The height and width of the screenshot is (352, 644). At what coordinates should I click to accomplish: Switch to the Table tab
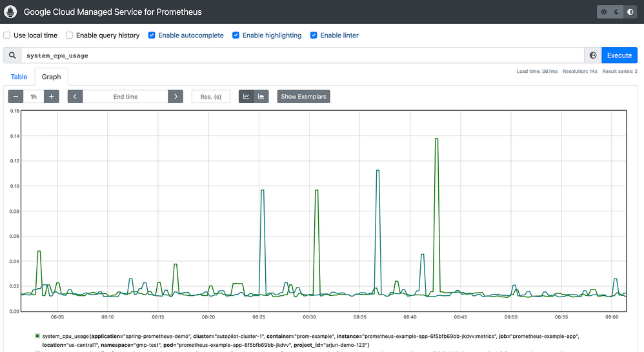coord(19,77)
